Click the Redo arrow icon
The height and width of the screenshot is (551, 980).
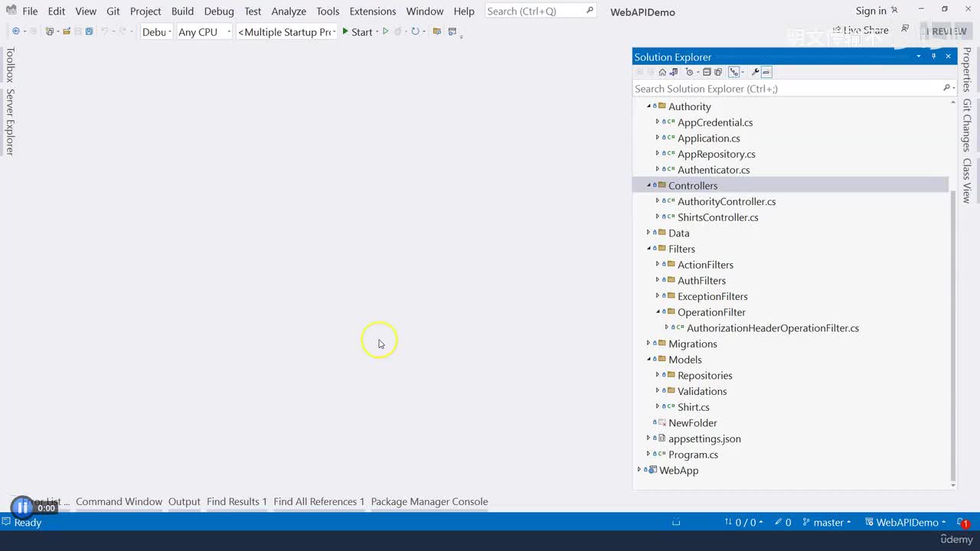tap(122, 31)
